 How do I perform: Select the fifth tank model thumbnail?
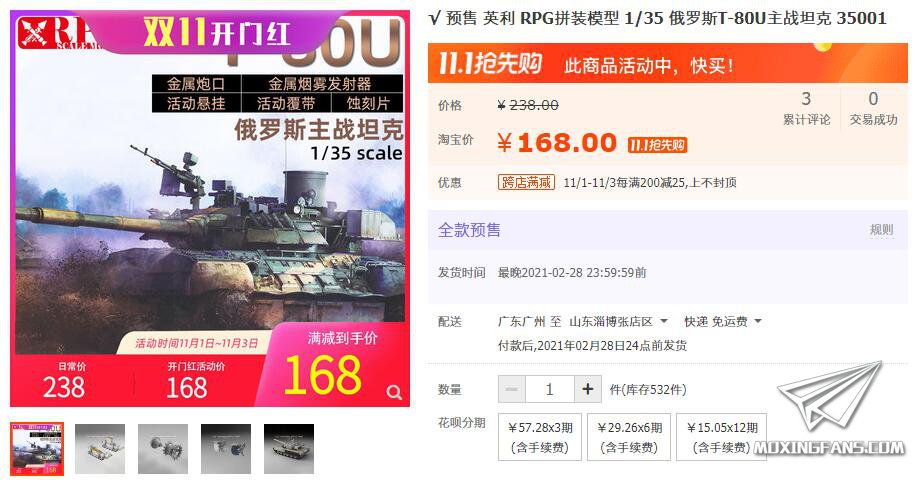coord(289,449)
